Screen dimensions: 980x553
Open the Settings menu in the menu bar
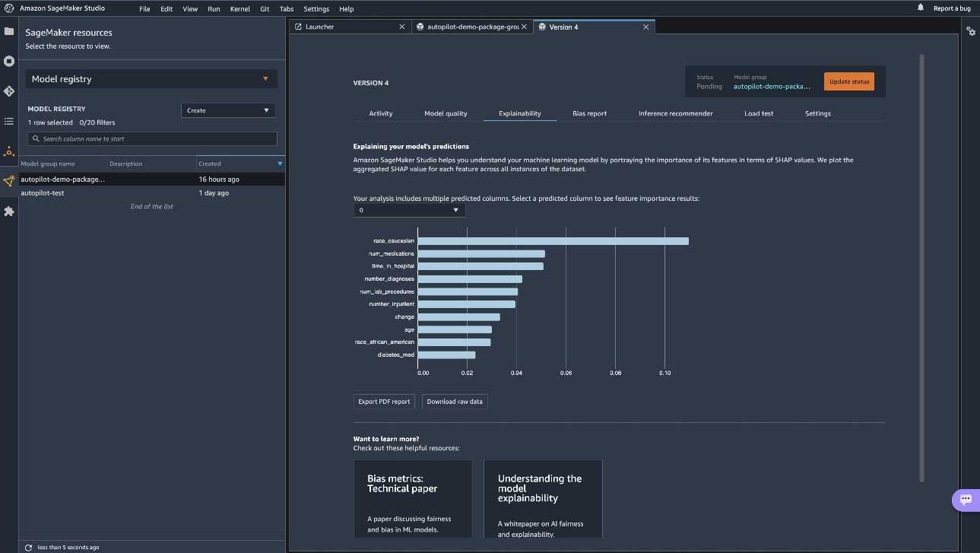click(316, 9)
